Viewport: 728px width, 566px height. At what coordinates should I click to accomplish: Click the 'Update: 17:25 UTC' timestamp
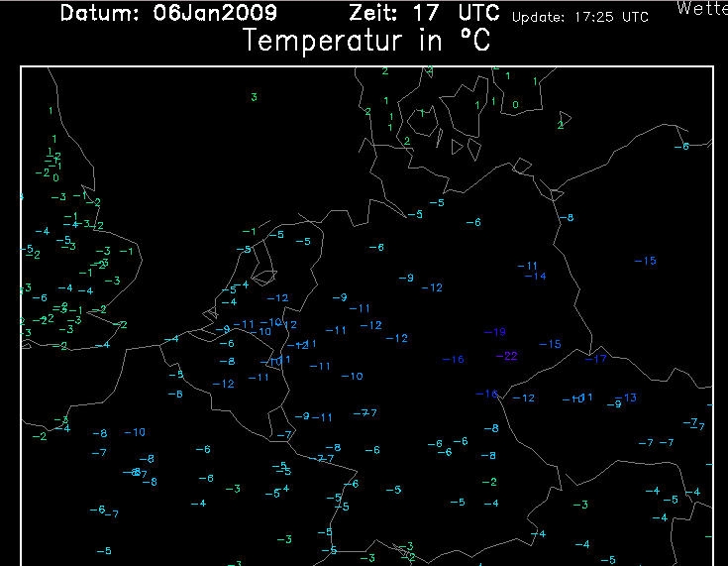tap(579, 17)
